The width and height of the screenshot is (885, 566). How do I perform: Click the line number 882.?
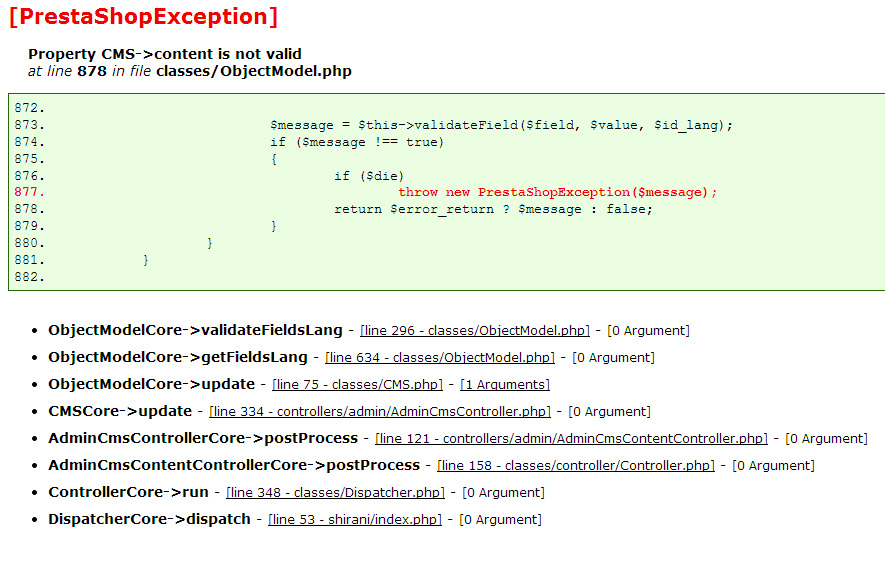tap(29, 277)
